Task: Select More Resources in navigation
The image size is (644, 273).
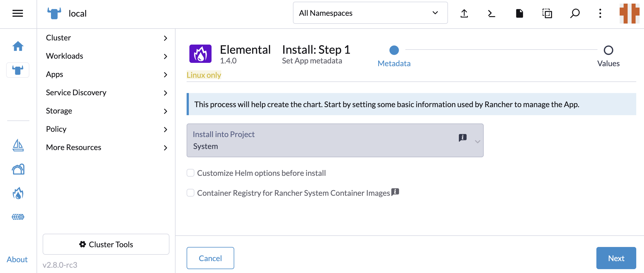Action: tap(74, 147)
